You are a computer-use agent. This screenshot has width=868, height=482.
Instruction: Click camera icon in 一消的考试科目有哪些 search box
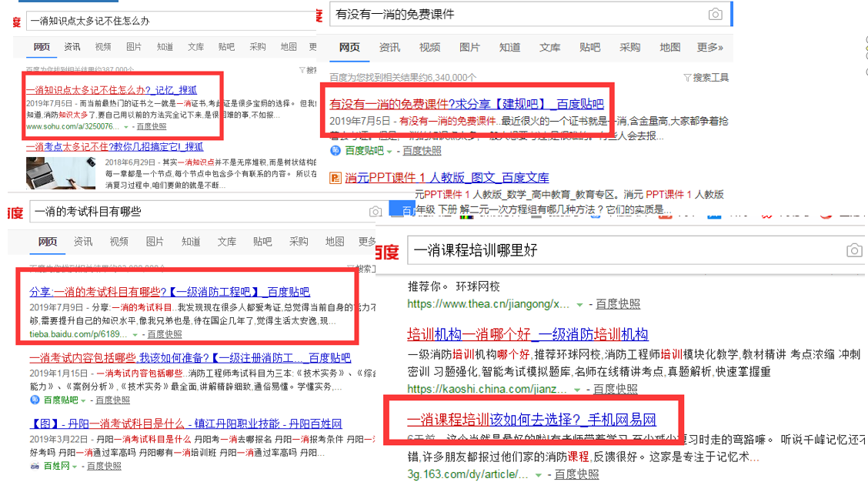point(376,212)
